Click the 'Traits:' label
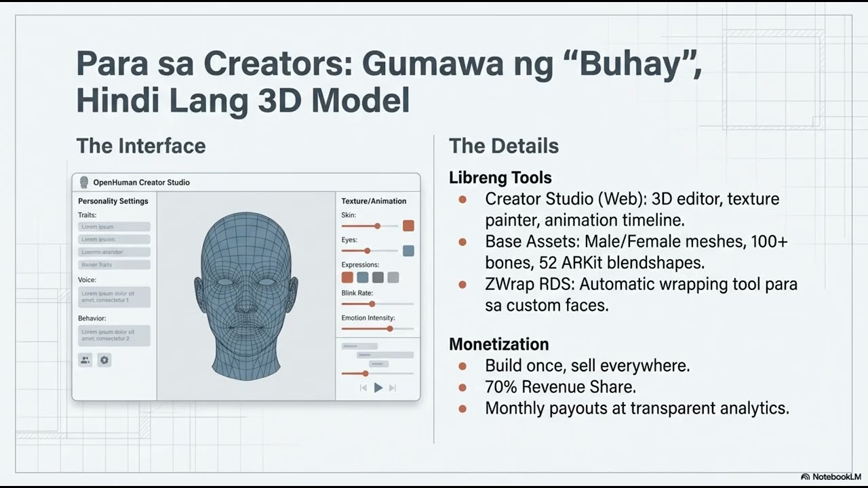Screen dimensions: 868x488 point(87,215)
